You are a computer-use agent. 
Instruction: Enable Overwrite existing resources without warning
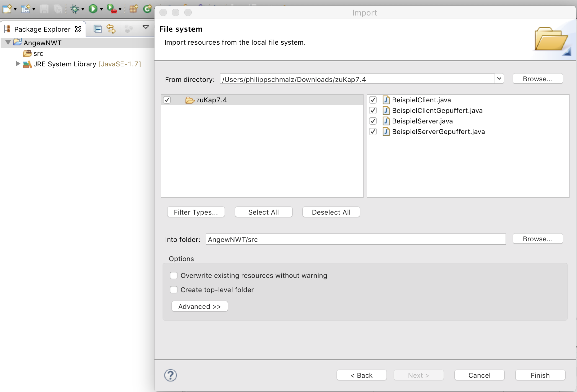pos(174,275)
